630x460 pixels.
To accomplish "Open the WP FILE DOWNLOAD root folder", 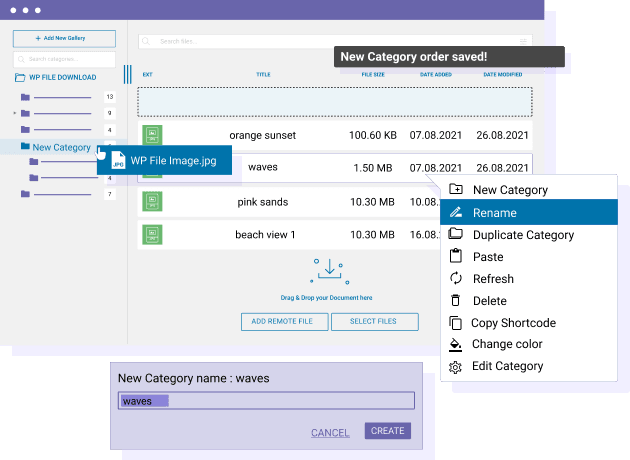I will pos(56,77).
